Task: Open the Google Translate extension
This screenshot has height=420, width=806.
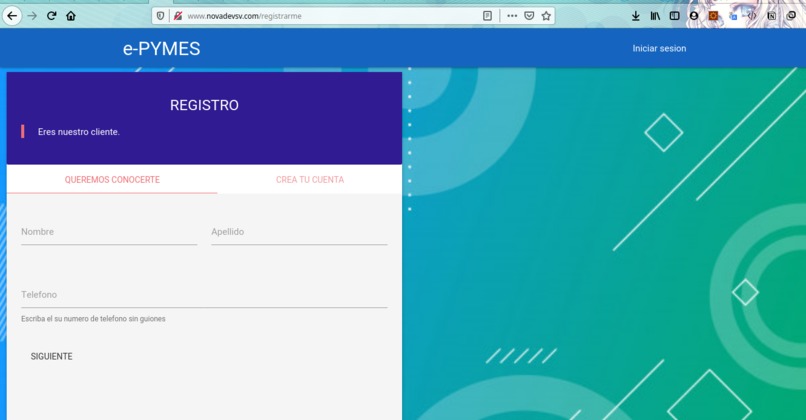Action: point(733,16)
